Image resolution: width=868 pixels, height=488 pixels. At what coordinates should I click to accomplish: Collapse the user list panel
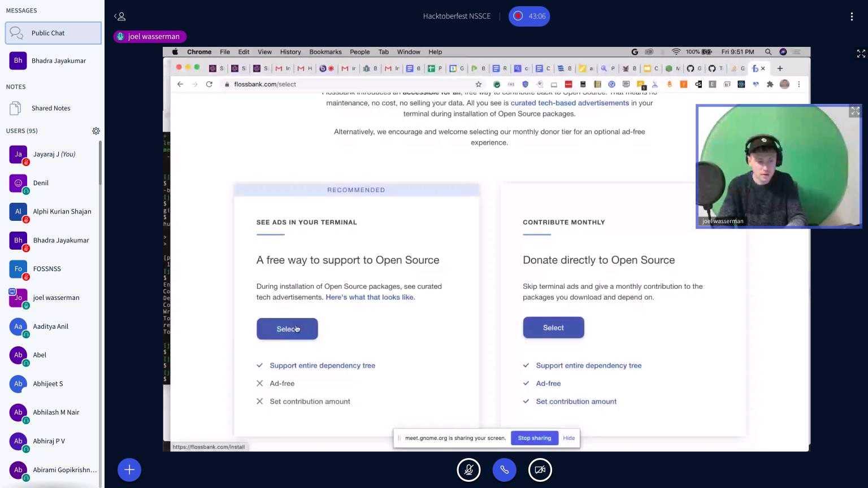coord(120,16)
